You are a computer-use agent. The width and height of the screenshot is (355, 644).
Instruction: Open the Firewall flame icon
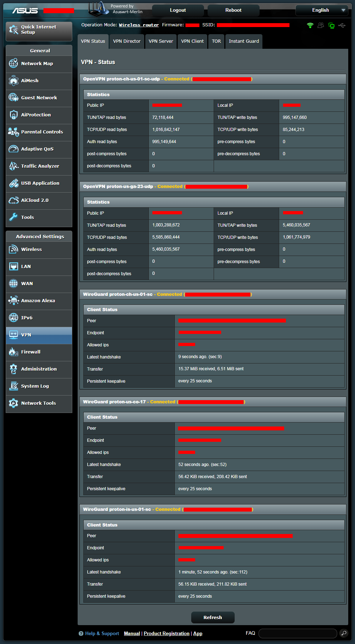pyautogui.click(x=14, y=352)
